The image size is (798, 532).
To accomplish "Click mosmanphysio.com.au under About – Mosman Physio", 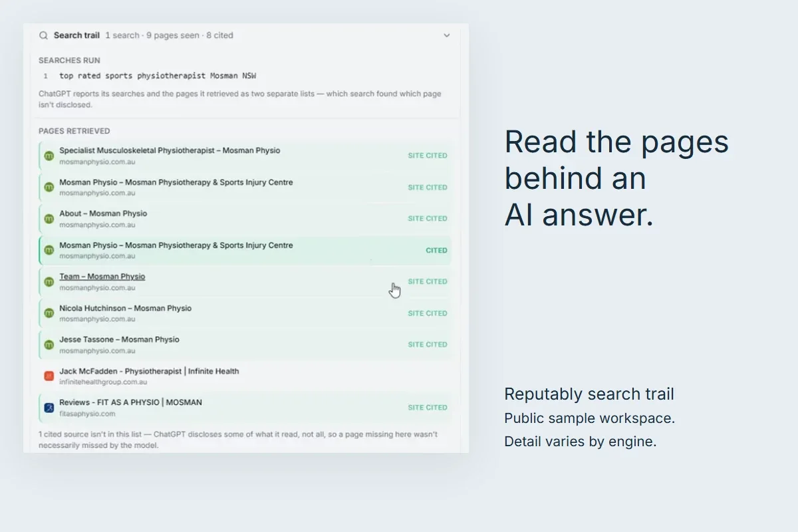I will (97, 225).
